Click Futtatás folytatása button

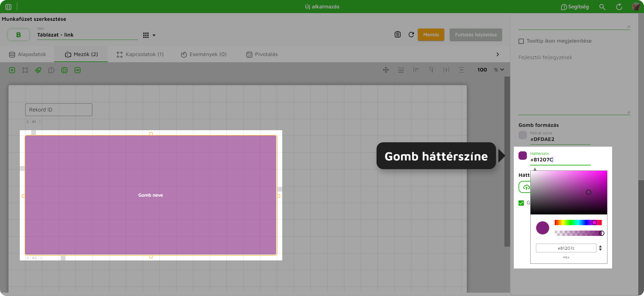[x=476, y=35]
